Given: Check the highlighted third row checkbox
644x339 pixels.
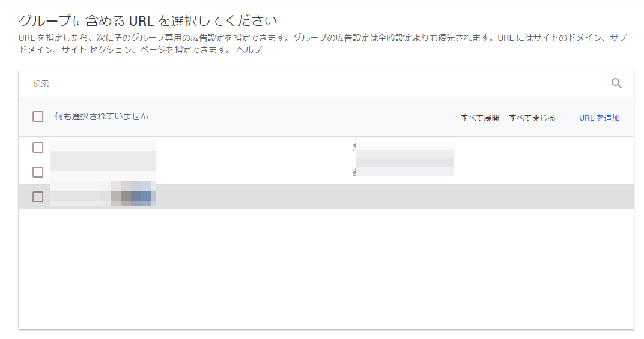Looking at the screenshot, I should pyautogui.click(x=38, y=197).
